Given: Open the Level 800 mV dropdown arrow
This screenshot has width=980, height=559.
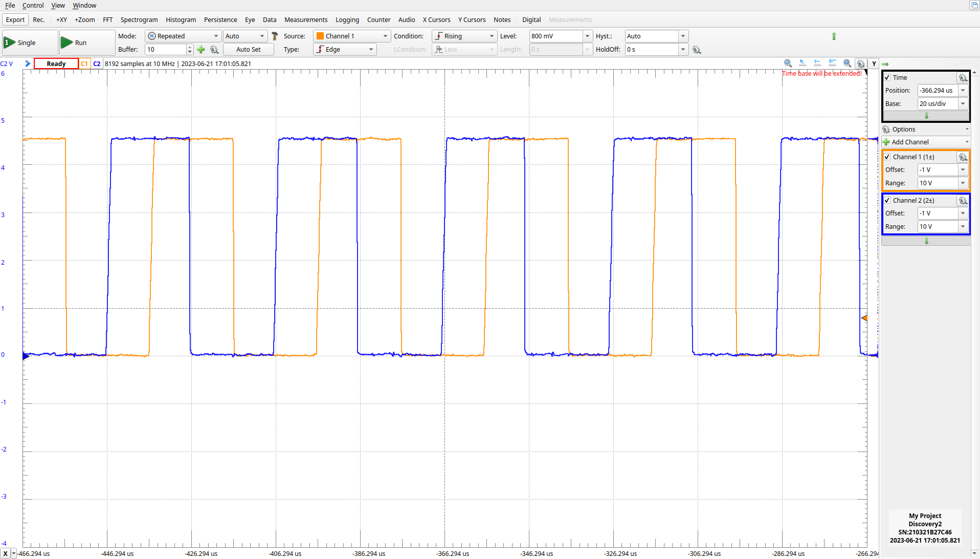Looking at the screenshot, I should [x=587, y=36].
